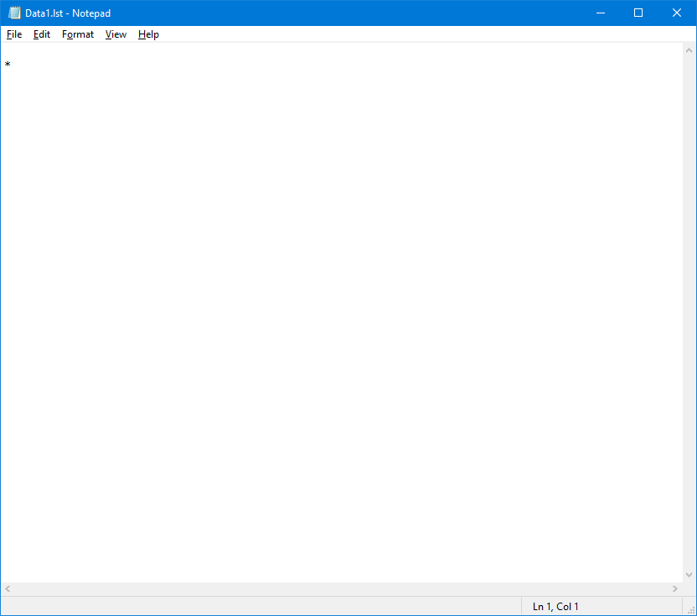Maximize the Notepad window
Screen dimensions: 697x616
638,13
